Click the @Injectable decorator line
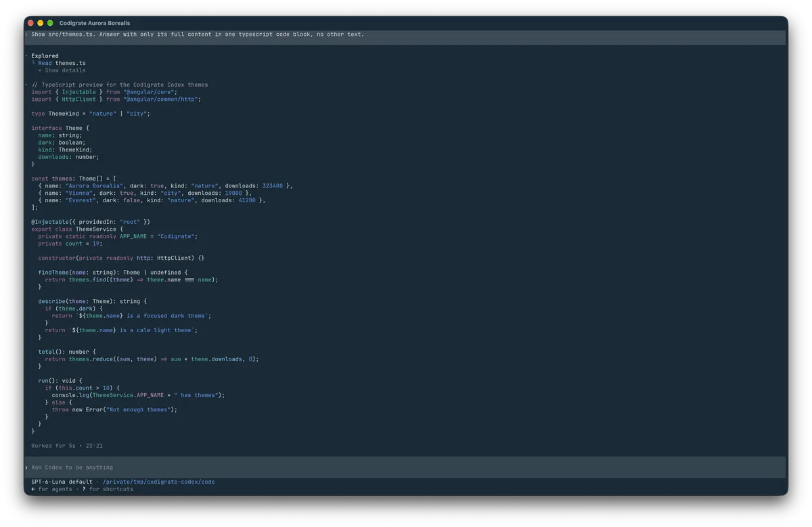 pyautogui.click(x=91, y=222)
